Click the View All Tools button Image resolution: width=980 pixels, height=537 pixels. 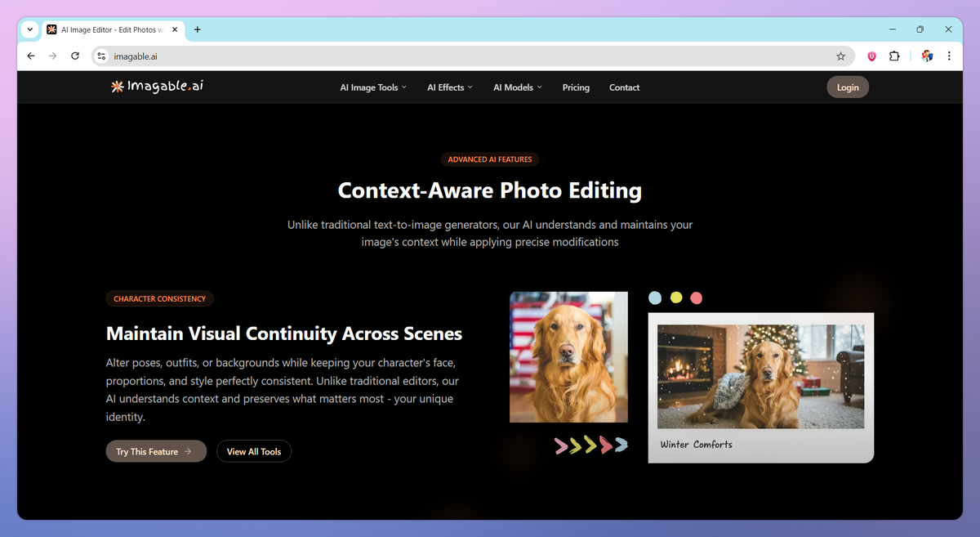coord(253,450)
